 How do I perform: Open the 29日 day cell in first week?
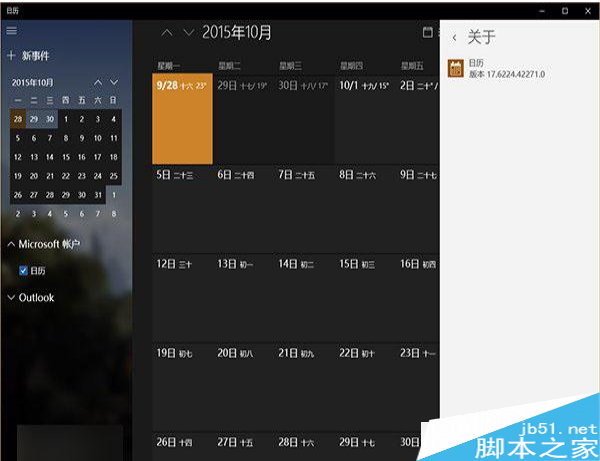click(x=243, y=119)
